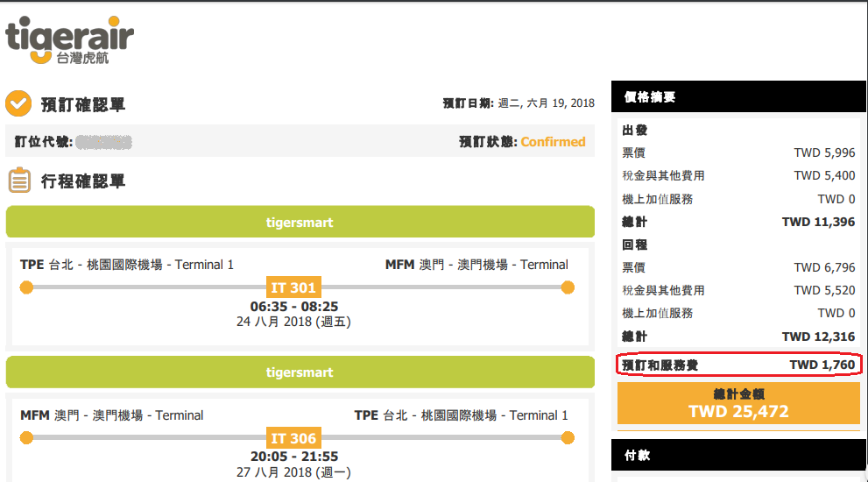Click the IT 301 flight number badge

(293, 287)
